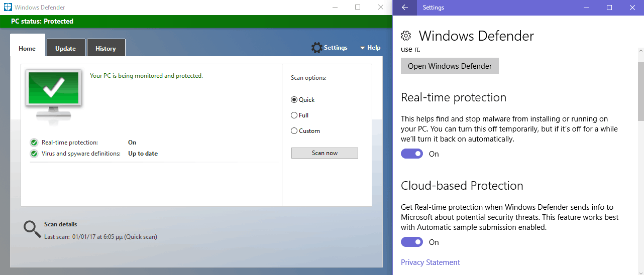Click the Settings window vertical scrollbar thumb
The height and width of the screenshot is (275, 644).
click(640, 92)
